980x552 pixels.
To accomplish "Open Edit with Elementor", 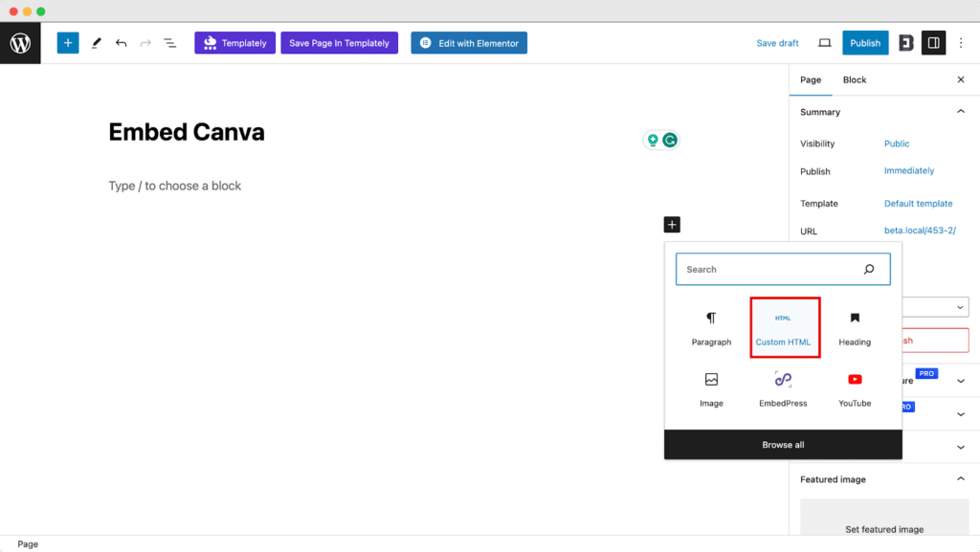I will click(x=469, y=43).
